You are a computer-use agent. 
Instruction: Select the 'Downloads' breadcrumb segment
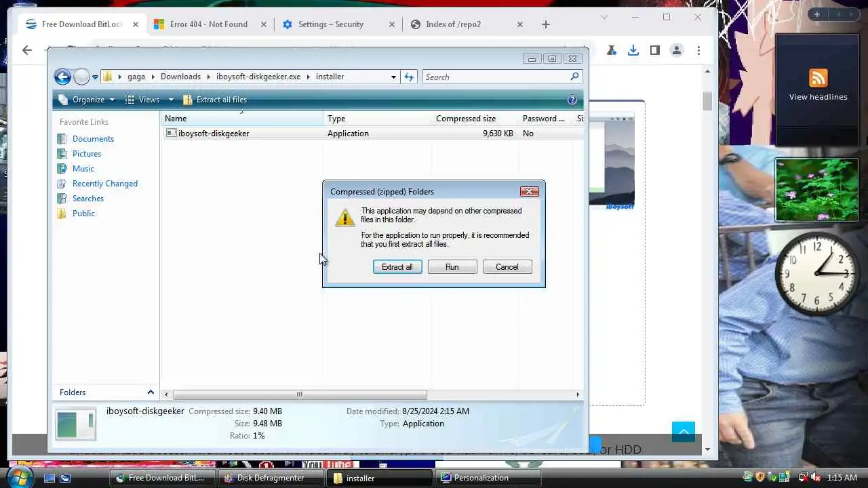[x=180, y=77]
